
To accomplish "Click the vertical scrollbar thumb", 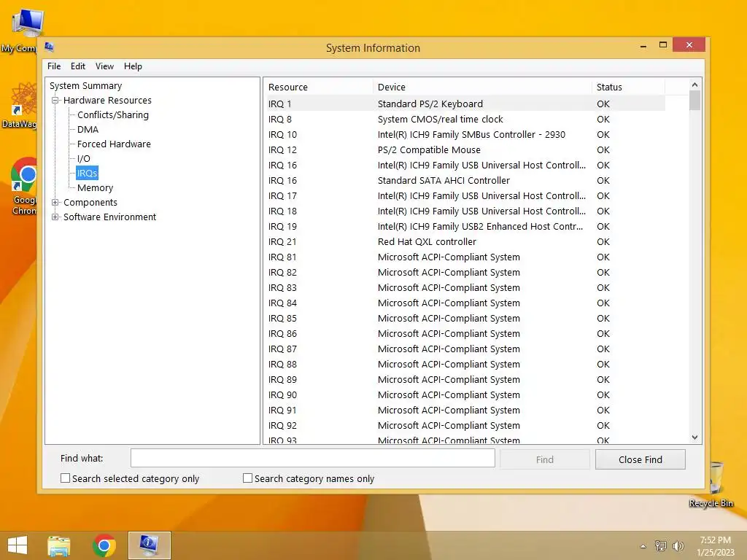I will pos(694,101).
